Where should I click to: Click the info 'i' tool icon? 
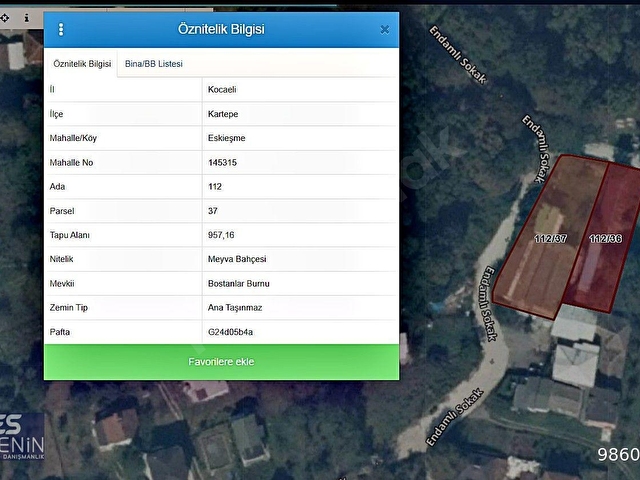click(27, 18)
